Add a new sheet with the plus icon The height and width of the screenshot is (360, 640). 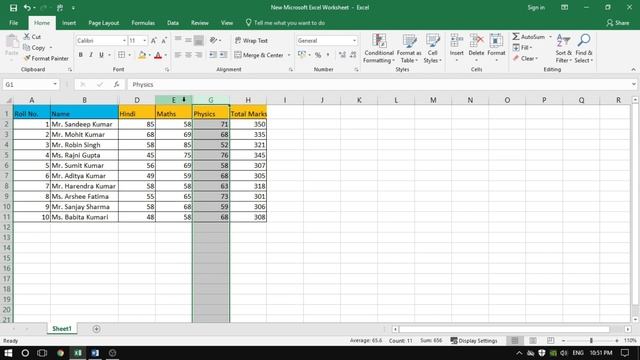pyautogui.click(x=96, y=329)
